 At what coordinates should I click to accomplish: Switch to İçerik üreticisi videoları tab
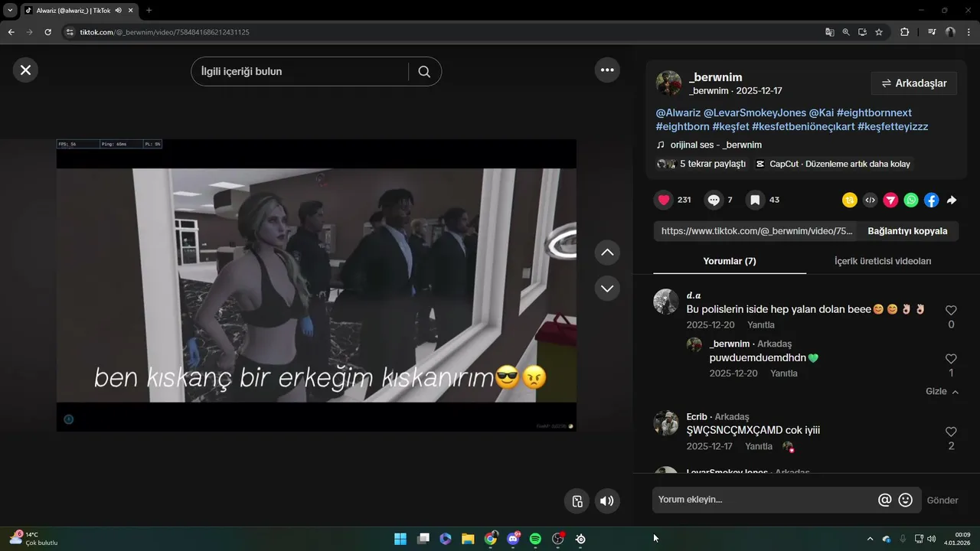(x=883, y=261)
